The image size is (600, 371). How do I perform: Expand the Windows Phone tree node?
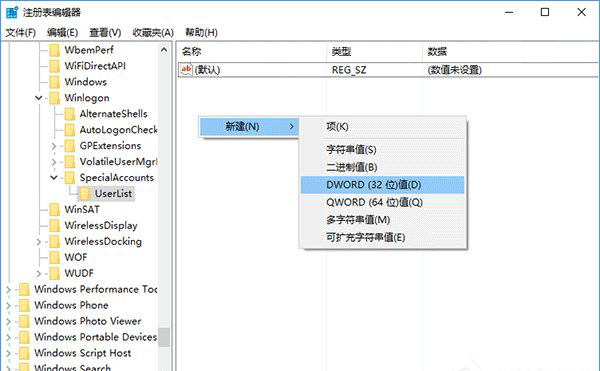click(8, 306)
